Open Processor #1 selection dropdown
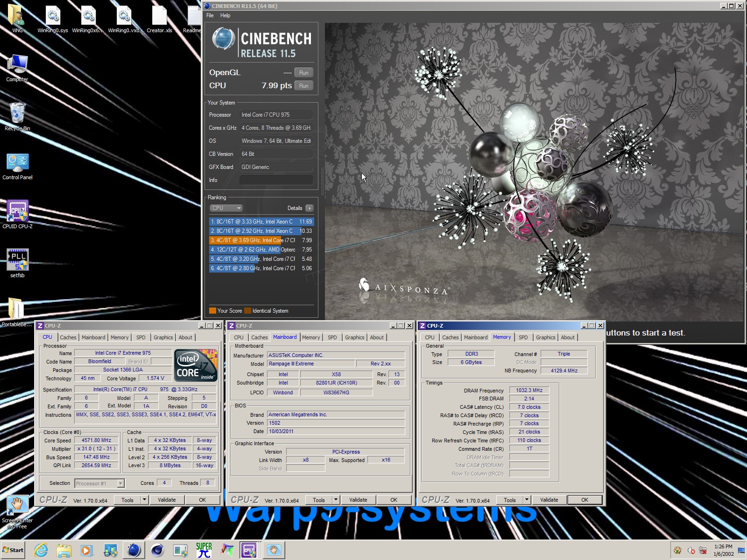 (99, 483)
